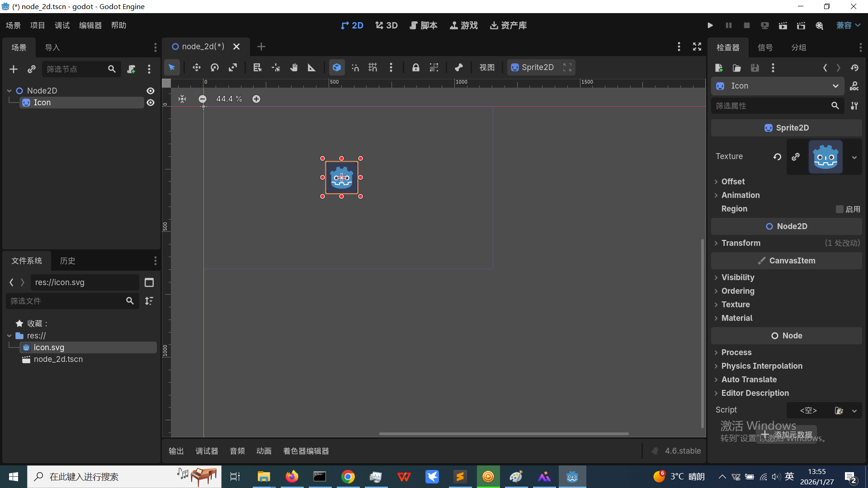This screenshot has height=488, width=868.
Task: Select the Move mode tool
Action: tap(196, 68)
